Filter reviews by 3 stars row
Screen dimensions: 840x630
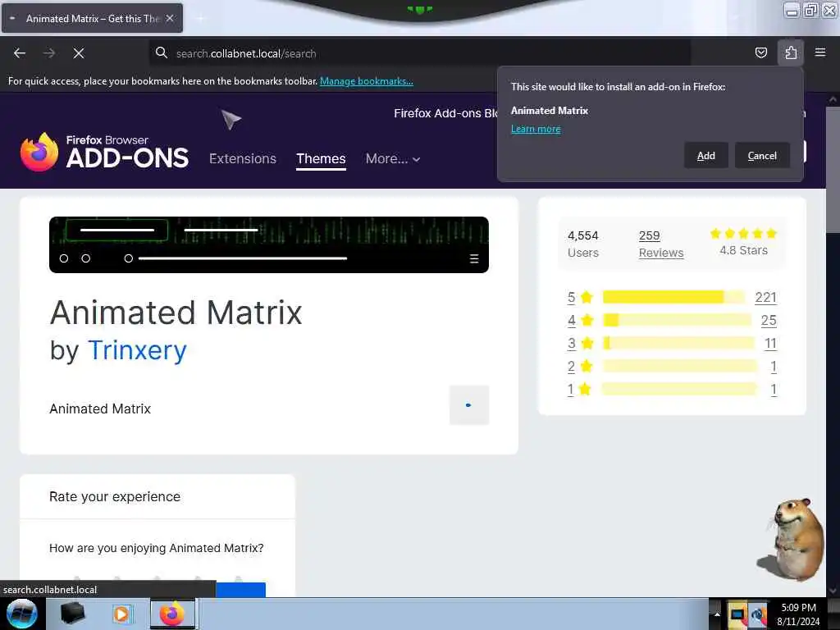click(x=672, y=343)
